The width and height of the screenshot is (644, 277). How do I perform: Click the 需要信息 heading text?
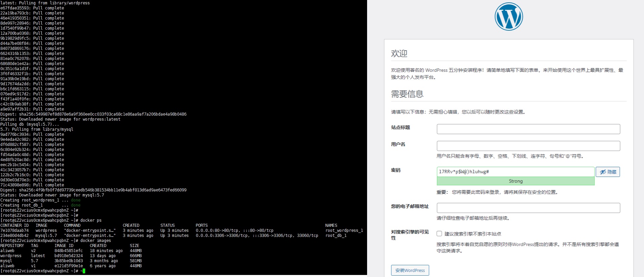pos(407,94)
